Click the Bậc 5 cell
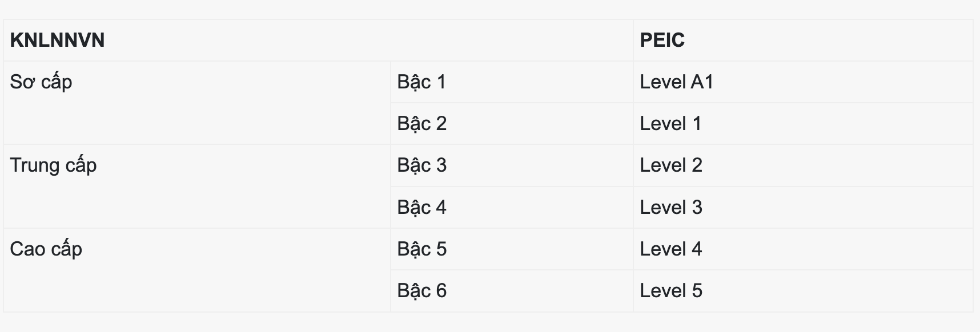This screenshot has height=332, width=980. (421, 249)
